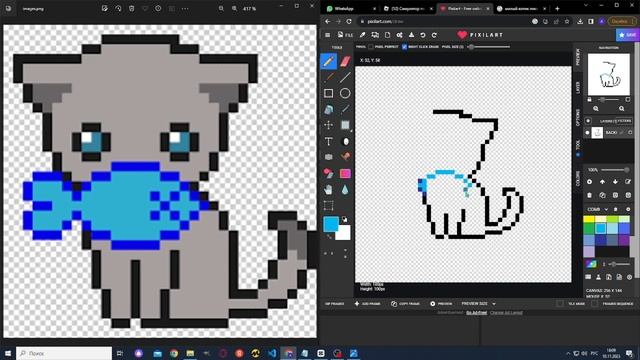Click the Filters button in Layers panel
640x360 pixels.
(x=624, y=121)
